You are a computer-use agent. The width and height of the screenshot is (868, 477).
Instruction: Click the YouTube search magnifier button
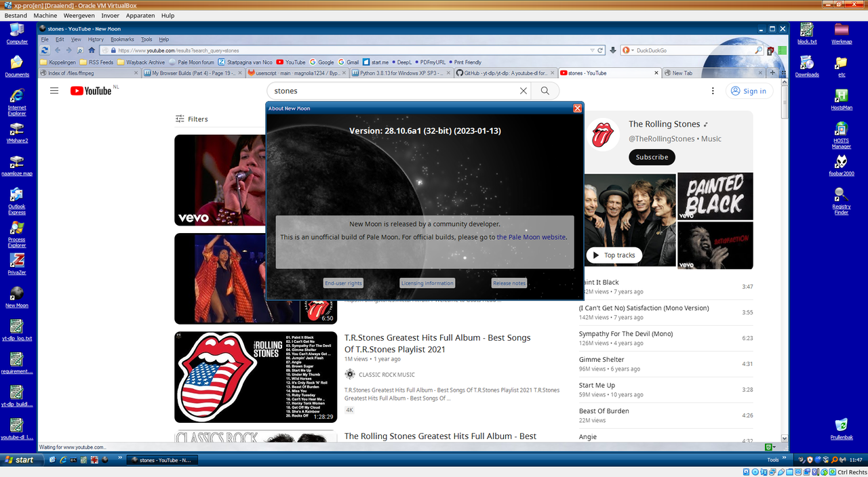[545, 91]
